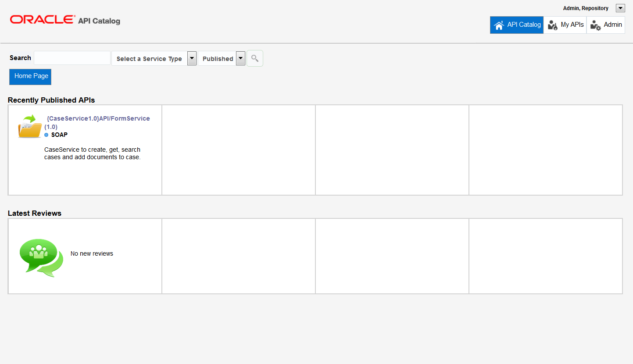Click the green reviews speech bubble icon

[x=40, y=257]
